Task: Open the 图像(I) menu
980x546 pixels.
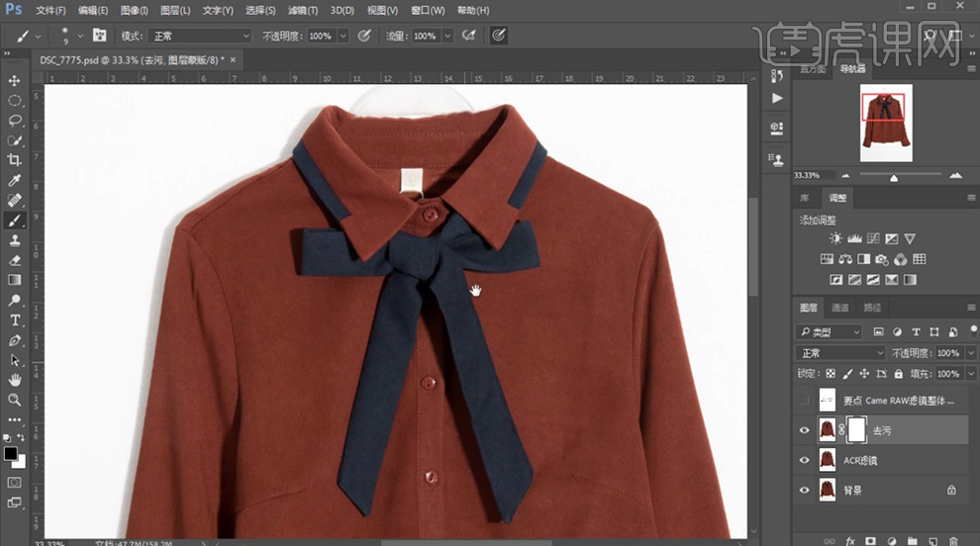Action: [x=134, y=10]
